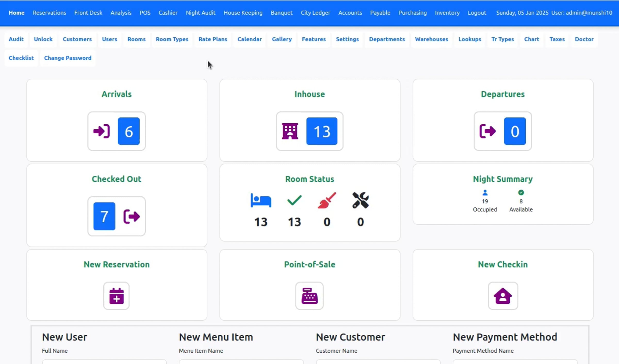
Task: Click the Arrivals sign-in arrow icon
Action: (x=102, y=131)
